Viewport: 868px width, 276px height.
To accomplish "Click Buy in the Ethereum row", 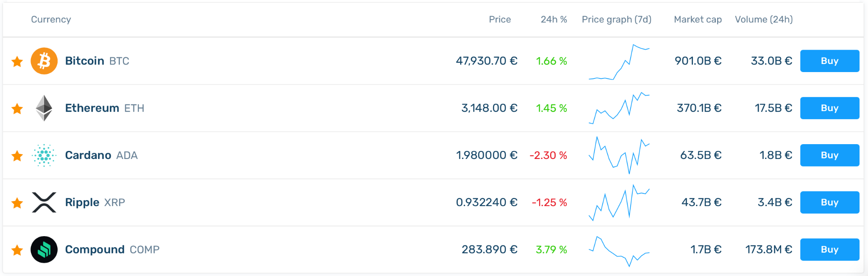I will coord(829,108).
